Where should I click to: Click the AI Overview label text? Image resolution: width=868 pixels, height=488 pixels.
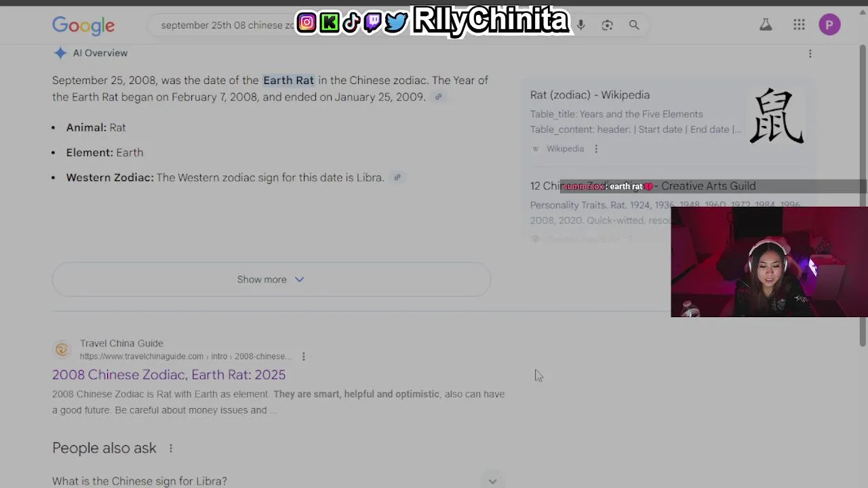point(100,53)
